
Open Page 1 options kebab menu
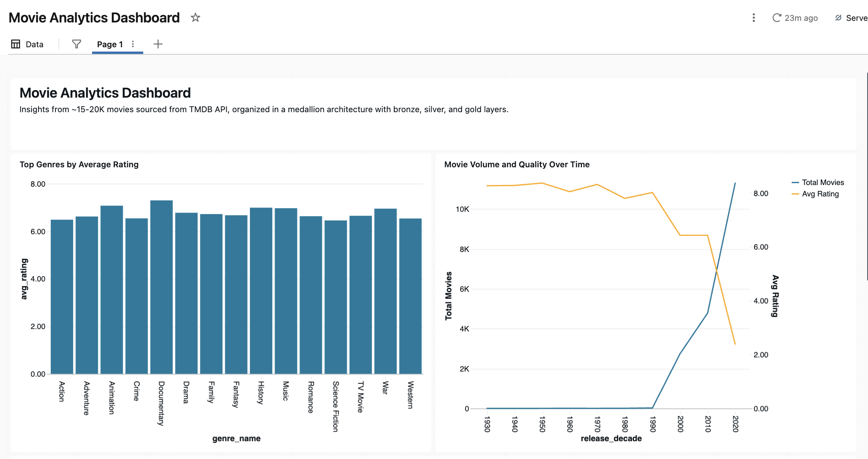pyautogui.click(x=133, y=44)
